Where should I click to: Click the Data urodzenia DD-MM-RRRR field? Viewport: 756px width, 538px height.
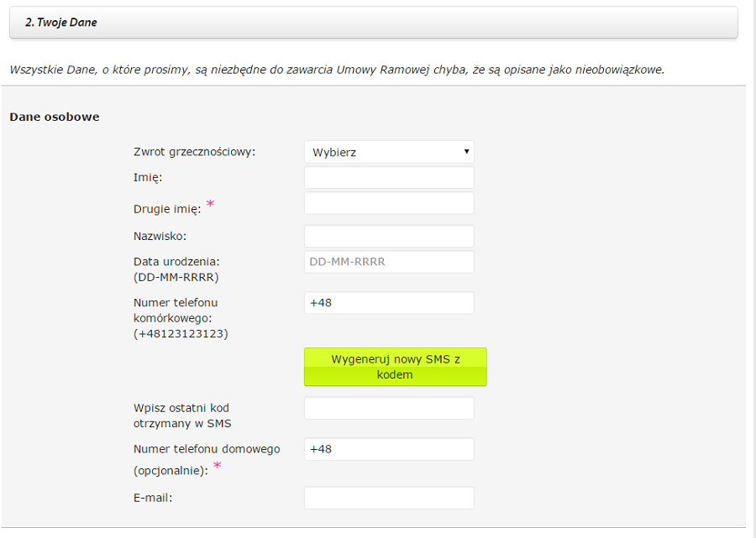click(389, 262)
